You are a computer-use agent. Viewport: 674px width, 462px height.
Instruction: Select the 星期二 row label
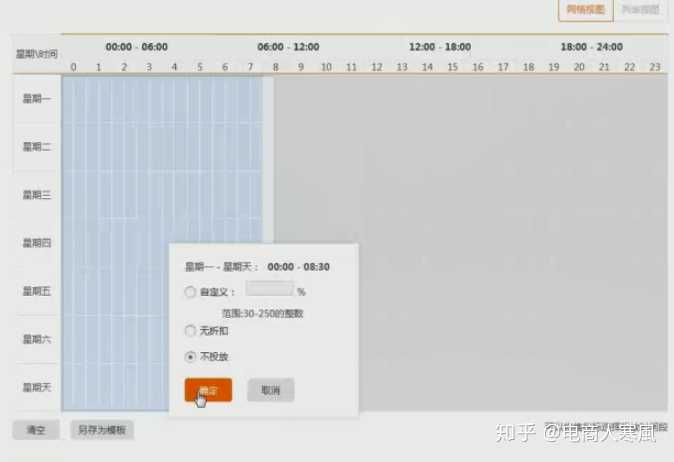pyautogui.click(x=37, y=146)
